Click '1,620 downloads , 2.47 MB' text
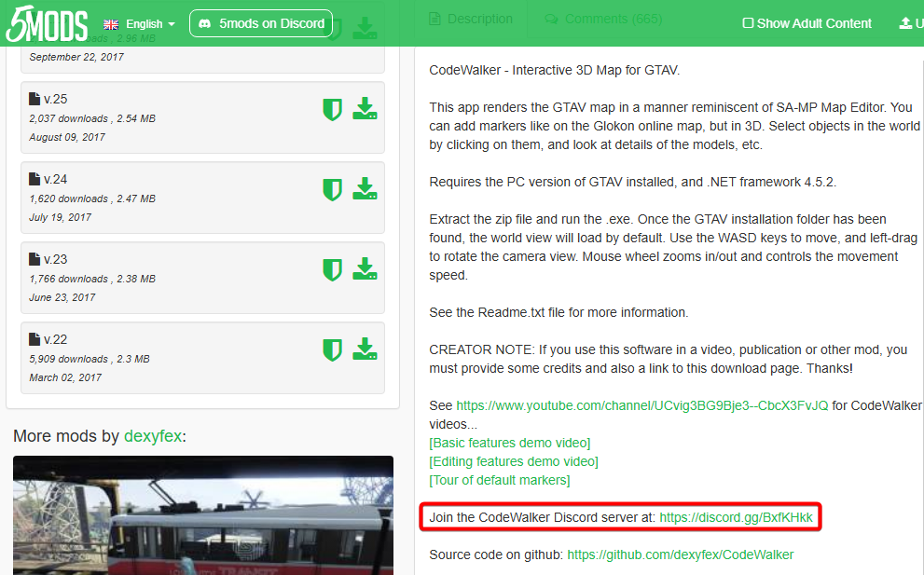 coord(92,199)
